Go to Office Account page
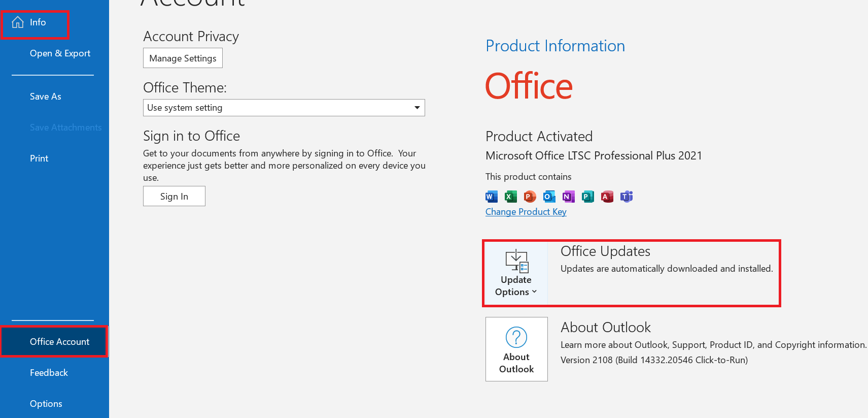This screenshot has height=418, width=868. (x=54, y=342)
